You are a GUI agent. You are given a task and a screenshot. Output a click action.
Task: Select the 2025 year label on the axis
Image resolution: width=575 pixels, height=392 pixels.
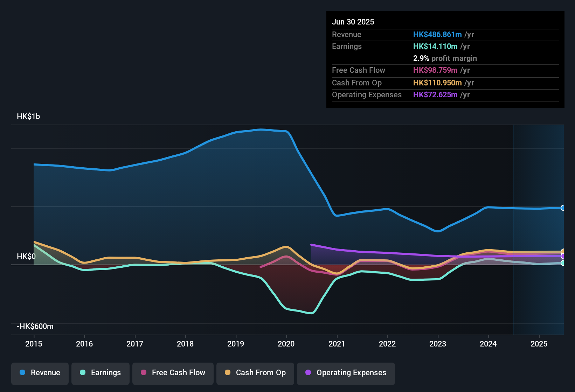[x=539, y=344]
